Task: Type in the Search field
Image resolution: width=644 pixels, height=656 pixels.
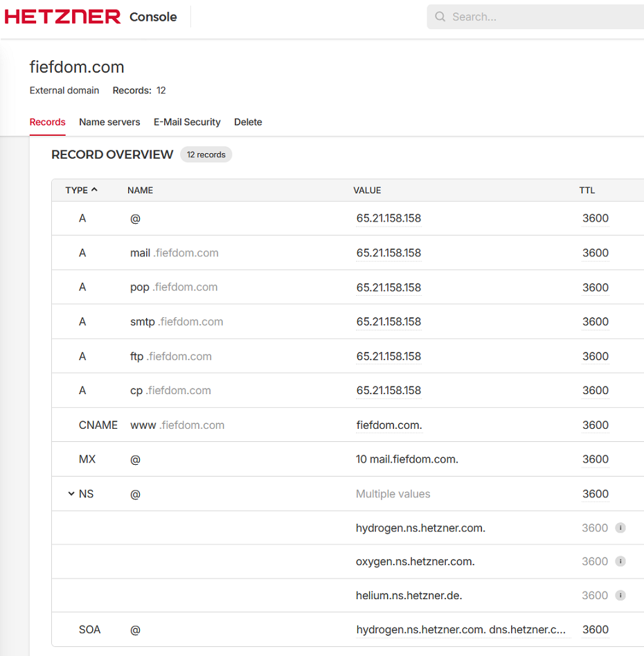Action: point(540,17)
